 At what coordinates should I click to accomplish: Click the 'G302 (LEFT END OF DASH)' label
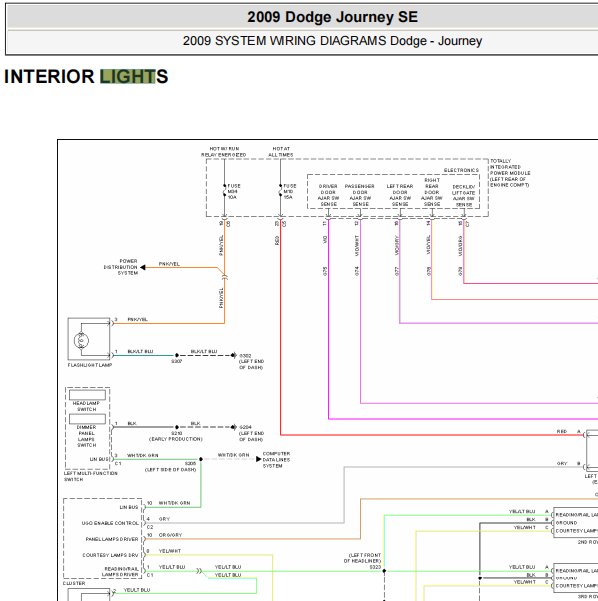tap(251, 361)
